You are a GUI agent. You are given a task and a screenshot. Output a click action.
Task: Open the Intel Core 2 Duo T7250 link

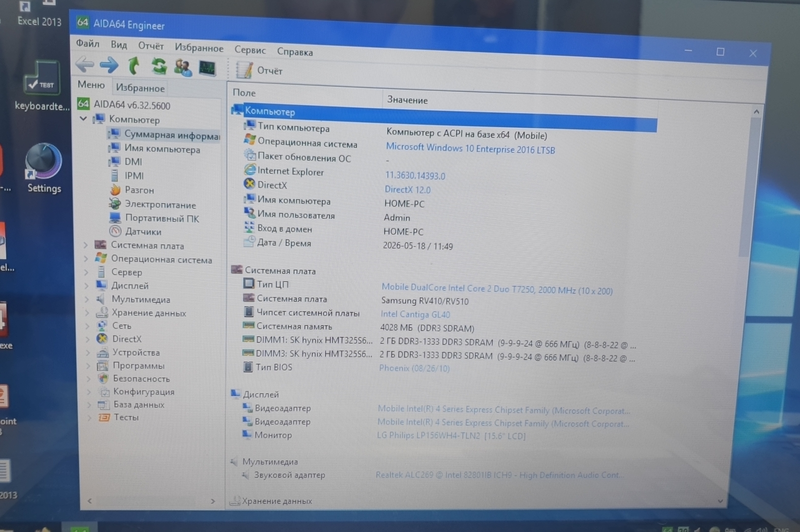point(497,289)
